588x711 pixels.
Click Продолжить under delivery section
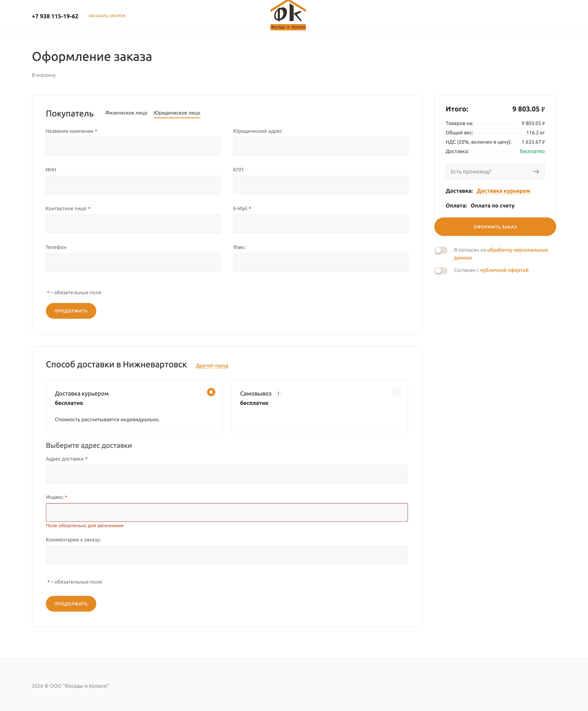pos(71,604)
